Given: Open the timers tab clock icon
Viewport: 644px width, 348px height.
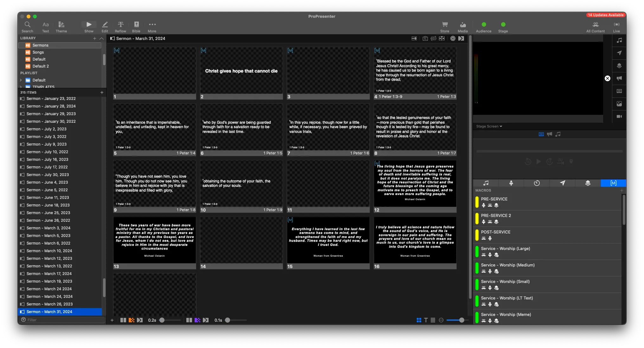Looking at the screenshot, I should (x=537, y=183).
